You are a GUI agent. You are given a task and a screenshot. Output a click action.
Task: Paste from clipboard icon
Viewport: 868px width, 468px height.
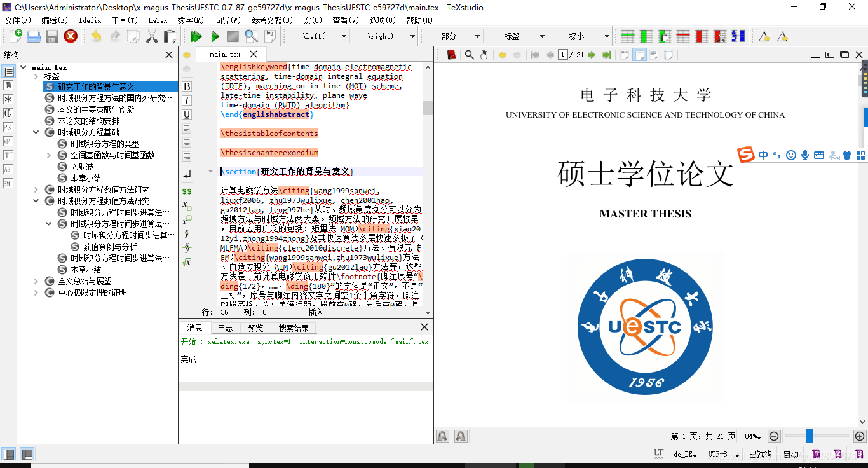(x=169, y=36)
